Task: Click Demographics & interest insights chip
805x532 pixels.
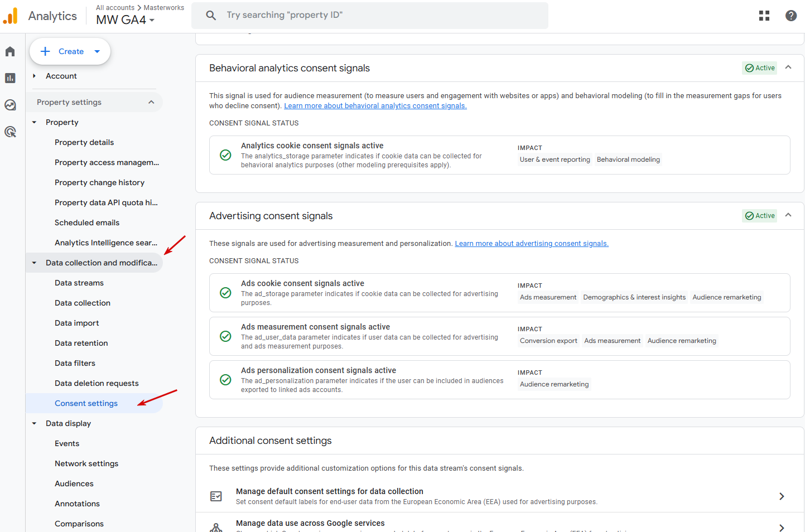Action: [634, 297]
